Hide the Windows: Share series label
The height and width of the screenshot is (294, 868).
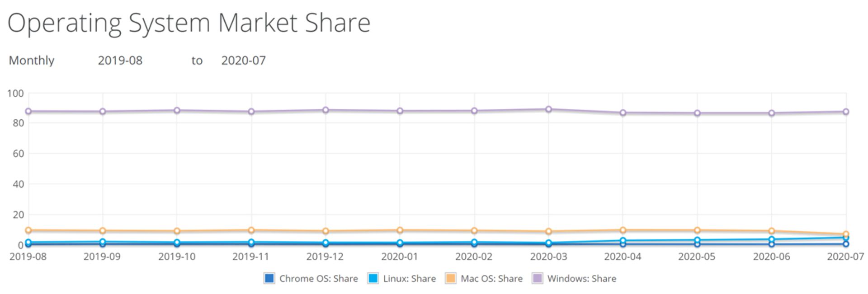(582, 279)
